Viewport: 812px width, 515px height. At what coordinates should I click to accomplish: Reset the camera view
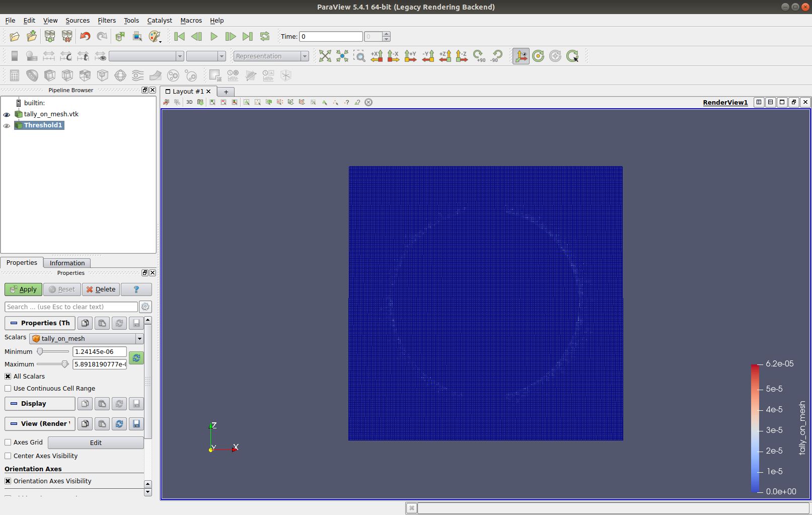click(x=325, y=56)
